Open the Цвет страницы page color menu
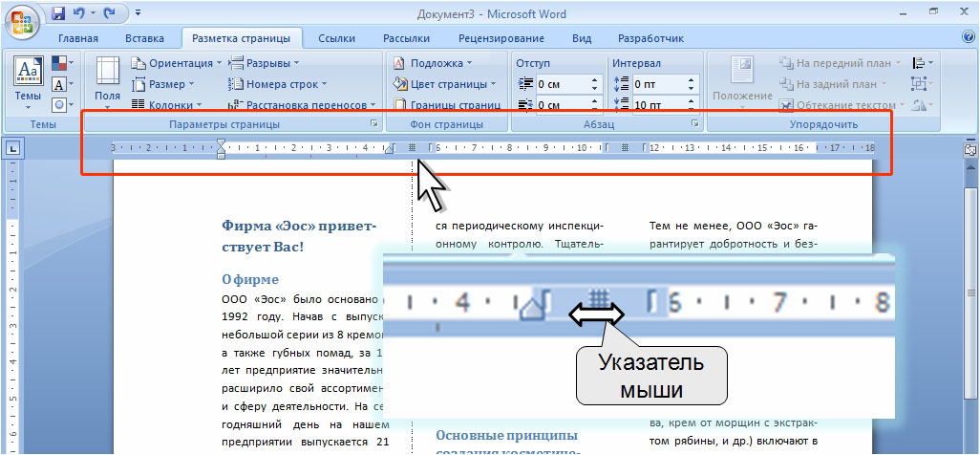 444,84
